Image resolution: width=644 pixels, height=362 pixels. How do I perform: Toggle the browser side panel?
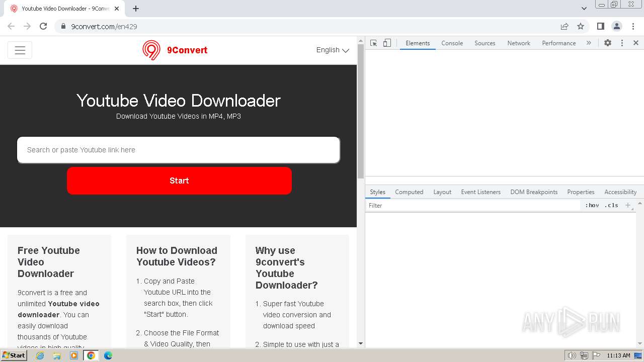(x=600, y=26)
